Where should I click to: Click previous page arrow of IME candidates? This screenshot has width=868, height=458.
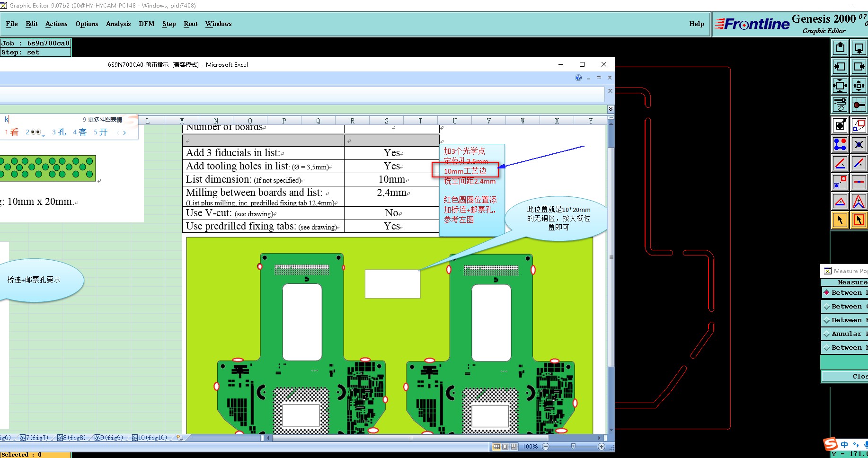[x=118, y=133]
